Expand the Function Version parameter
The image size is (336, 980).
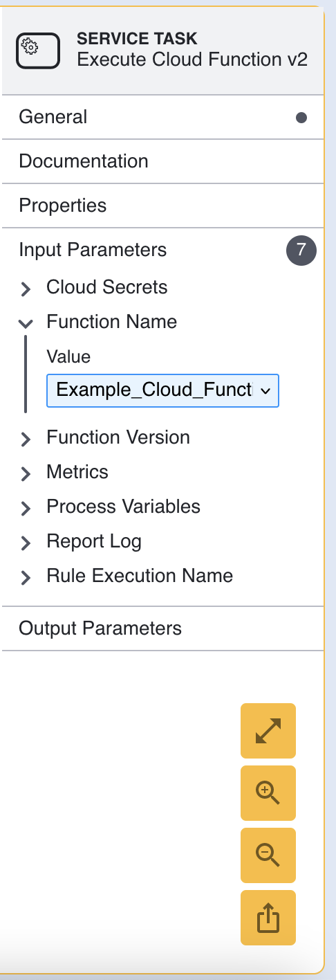[x=26, y=439]
